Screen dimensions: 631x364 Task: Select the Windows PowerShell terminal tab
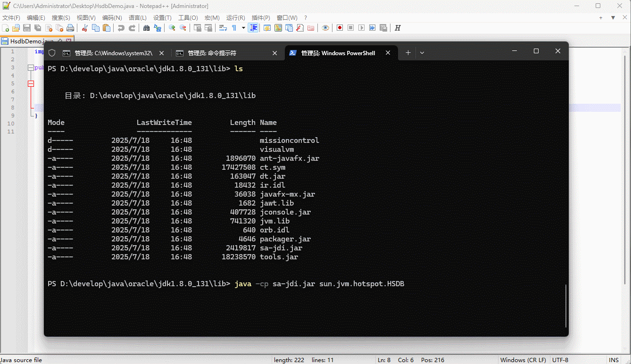tap(340, 53)
